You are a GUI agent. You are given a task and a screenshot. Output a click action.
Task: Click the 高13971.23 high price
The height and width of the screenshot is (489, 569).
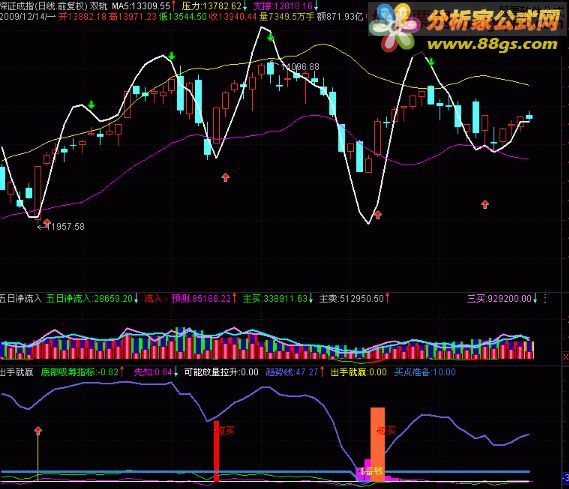tap(132, 17)
